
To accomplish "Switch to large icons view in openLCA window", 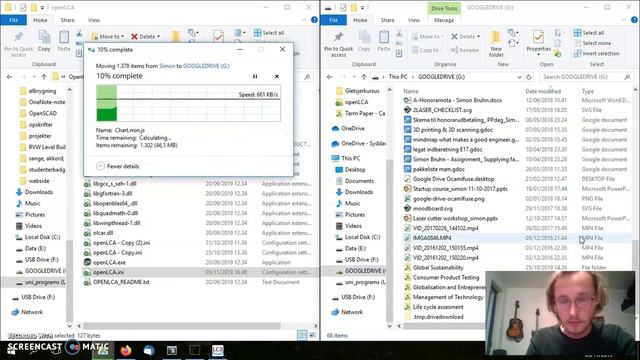I will 312,335.
